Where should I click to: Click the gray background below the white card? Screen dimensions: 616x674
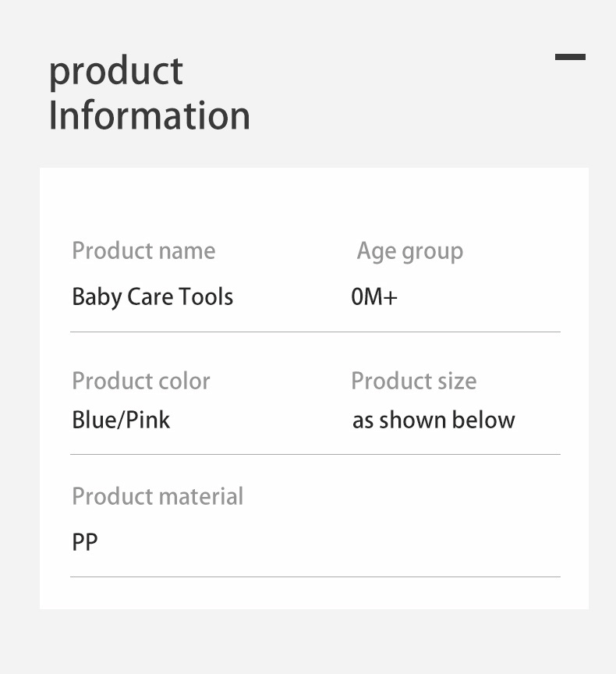pyautogui.click(x=312, y=641)
